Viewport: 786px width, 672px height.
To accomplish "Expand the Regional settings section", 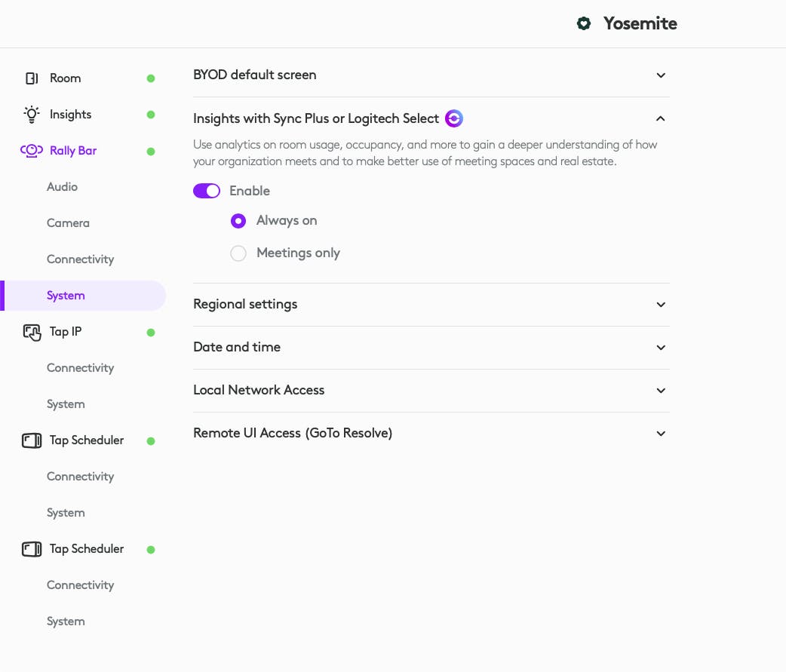I will tap(661, 305).
